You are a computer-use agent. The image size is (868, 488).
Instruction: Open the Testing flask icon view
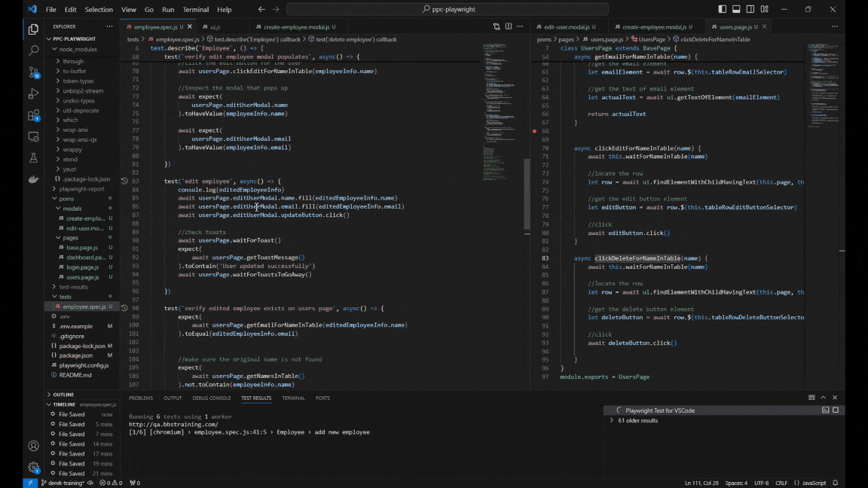click(x=33, y=158)
